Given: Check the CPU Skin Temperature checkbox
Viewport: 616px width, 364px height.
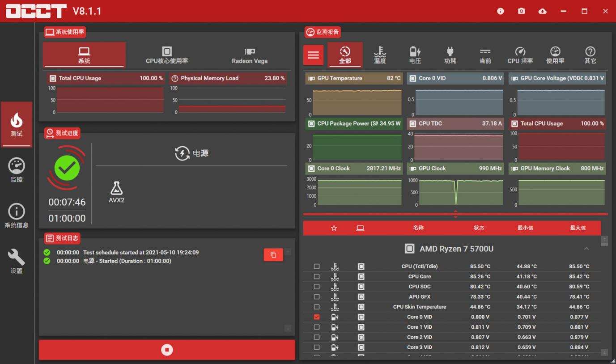Looking at the screenshot, I should 317,307.
